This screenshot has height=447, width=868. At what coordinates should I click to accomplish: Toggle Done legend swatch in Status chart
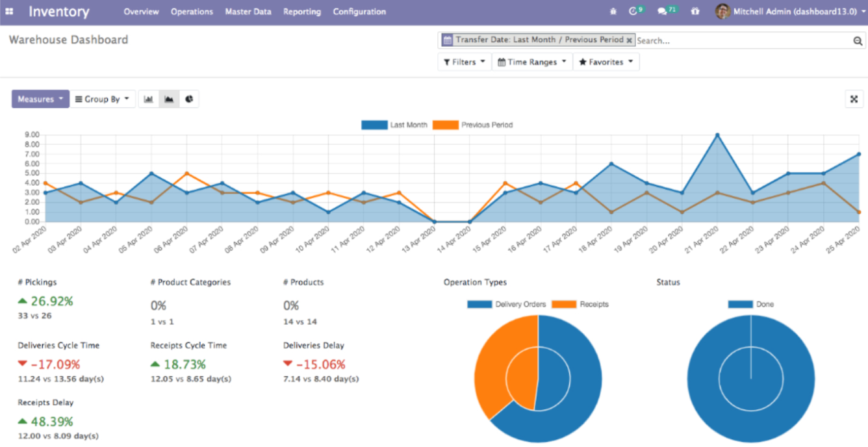(x=740, y=304)
